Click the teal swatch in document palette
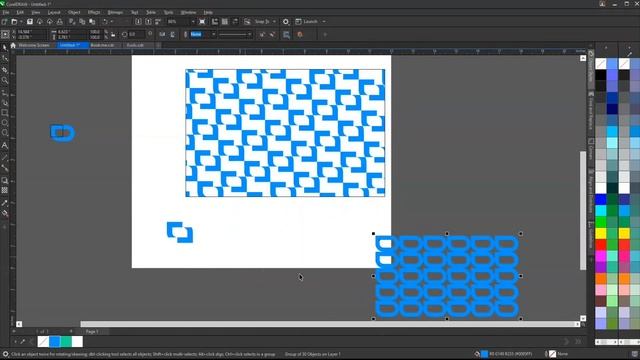The height and width of the screenshot is (360, 640). [66, 341]
